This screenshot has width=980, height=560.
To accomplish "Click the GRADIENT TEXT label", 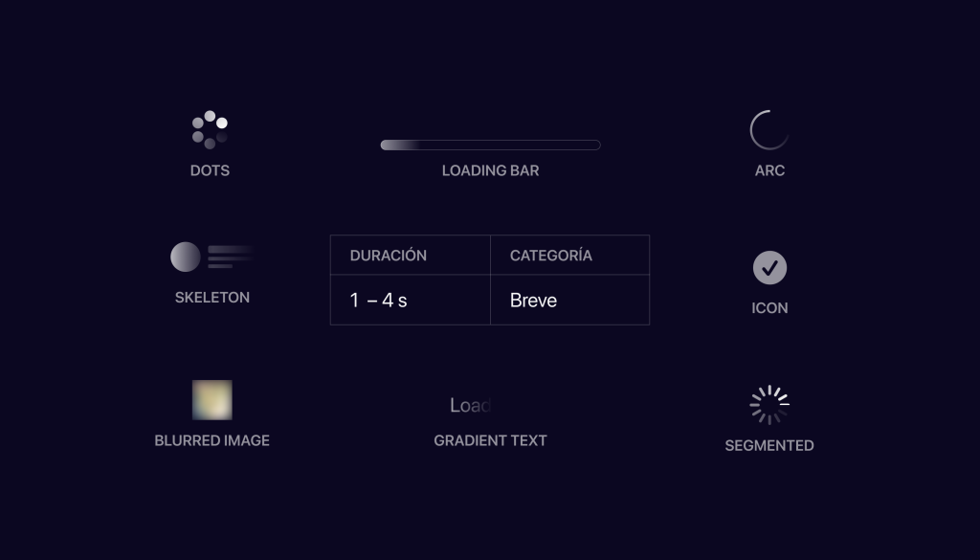I will [x=490, y=440].
